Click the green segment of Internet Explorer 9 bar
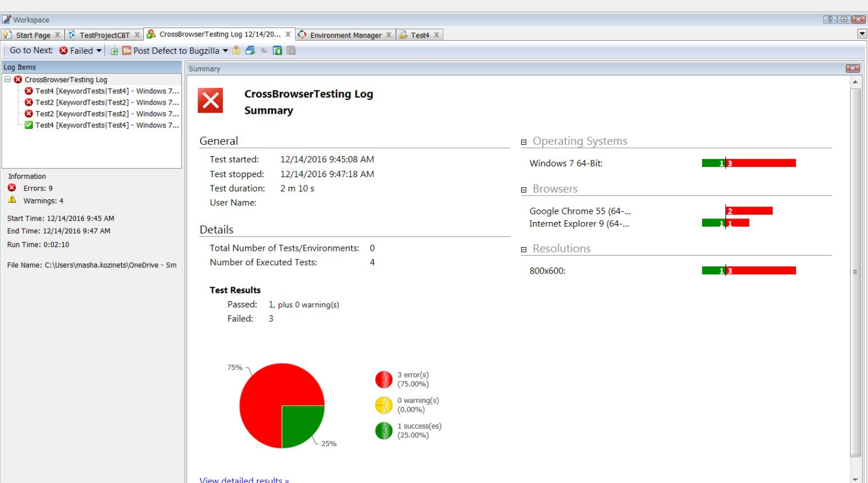 [x=713, y=223]
